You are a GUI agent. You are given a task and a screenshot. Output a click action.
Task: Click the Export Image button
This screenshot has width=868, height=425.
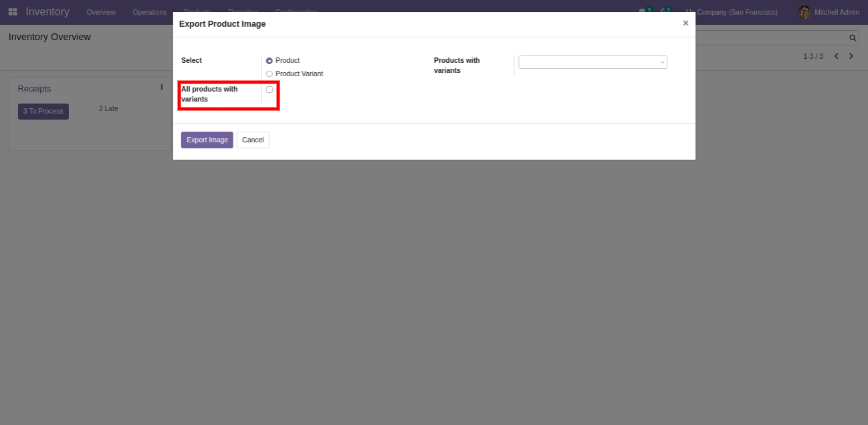207,140
